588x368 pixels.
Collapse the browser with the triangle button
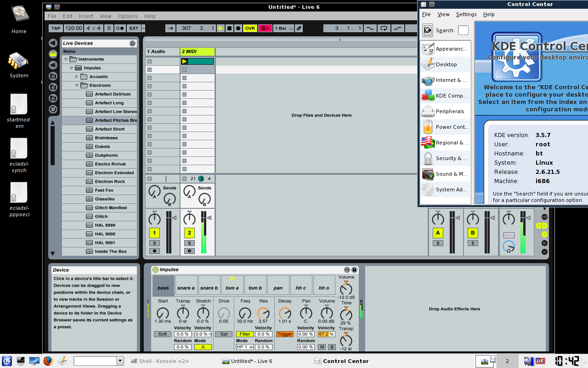click(x=53, y=43)
